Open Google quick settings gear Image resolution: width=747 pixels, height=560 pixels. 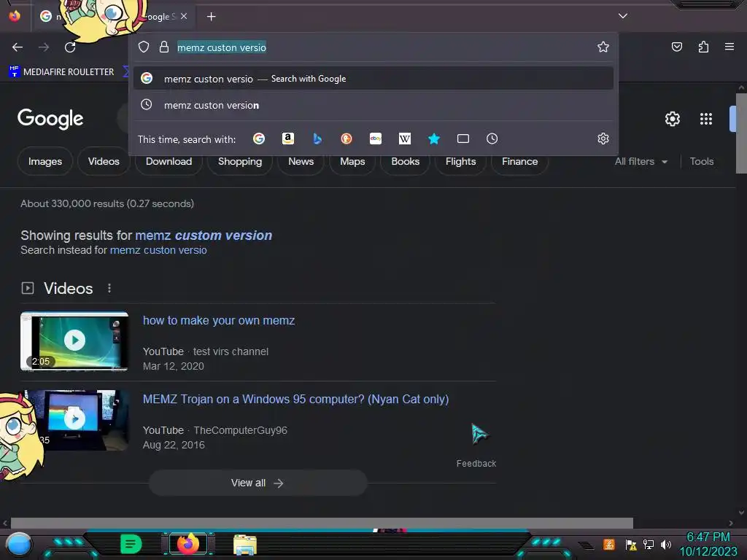672,119
